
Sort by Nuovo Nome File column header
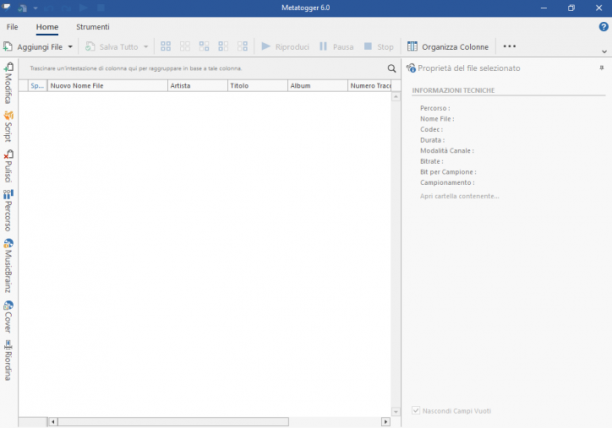coord(107,86)
